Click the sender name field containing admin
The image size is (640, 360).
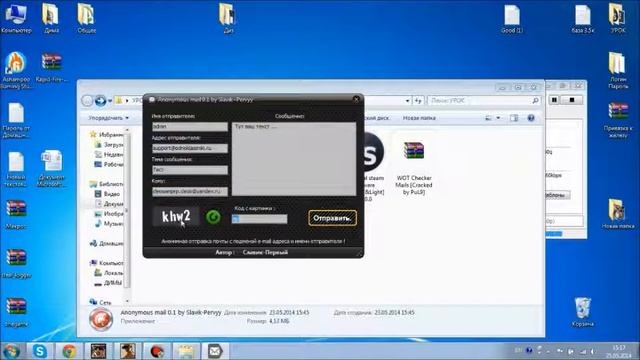[190, 127]
